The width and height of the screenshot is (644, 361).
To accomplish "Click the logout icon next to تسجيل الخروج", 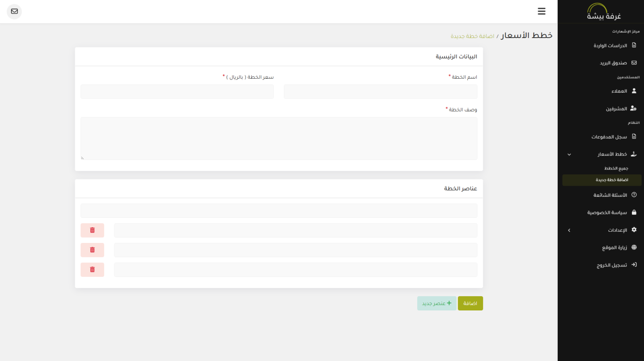I will tap(634, 265).
